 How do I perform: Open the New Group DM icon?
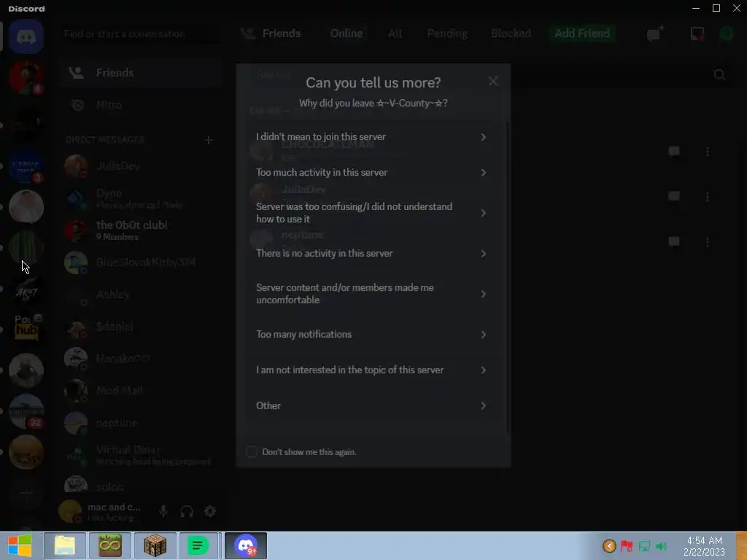655,34
